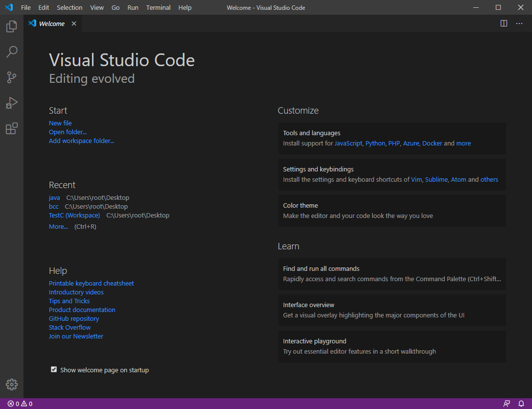Open the Interface overview card
Viewport: 532px width, 409px height.
pos(392,311)
